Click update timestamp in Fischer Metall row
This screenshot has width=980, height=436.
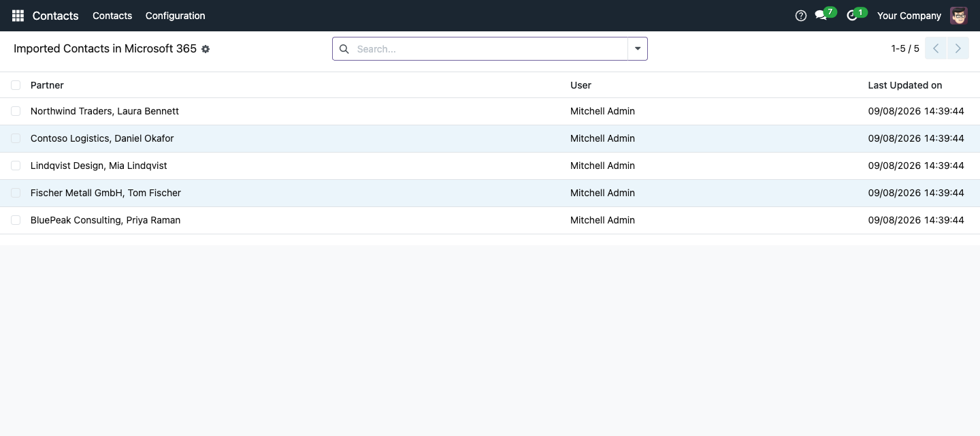(x=916, y=193)
